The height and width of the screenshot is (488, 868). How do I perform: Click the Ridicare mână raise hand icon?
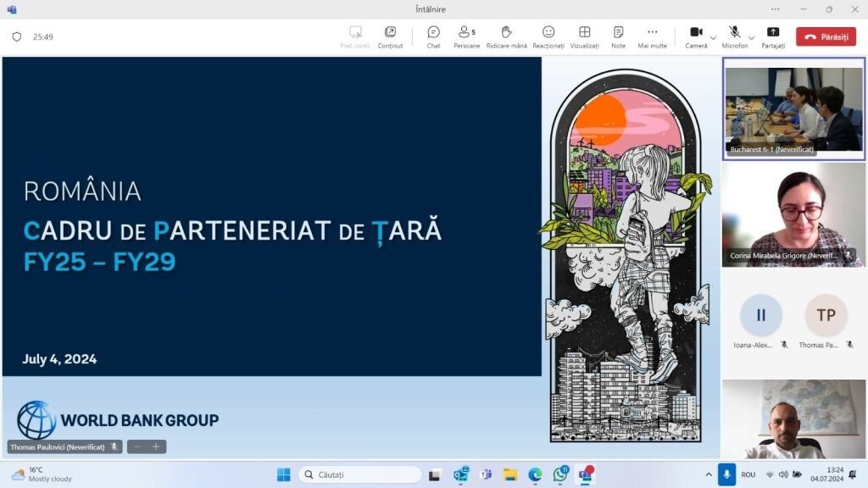coord(506,36)
